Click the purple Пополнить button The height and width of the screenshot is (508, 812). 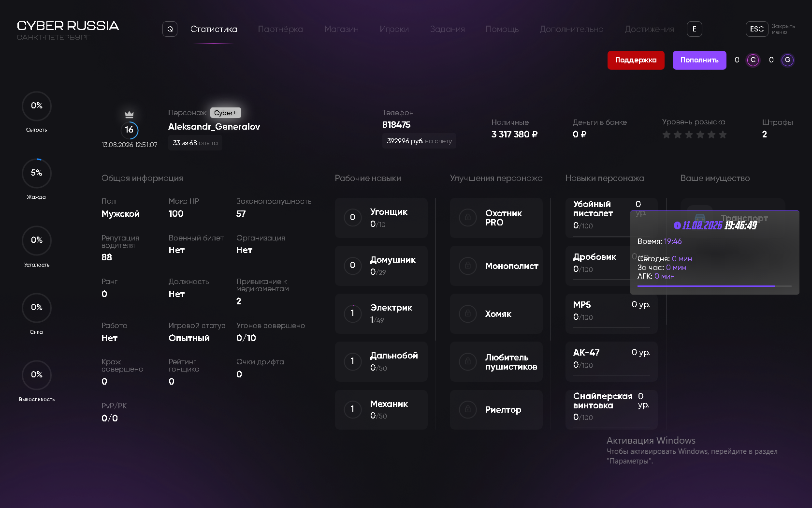[699, 60]
